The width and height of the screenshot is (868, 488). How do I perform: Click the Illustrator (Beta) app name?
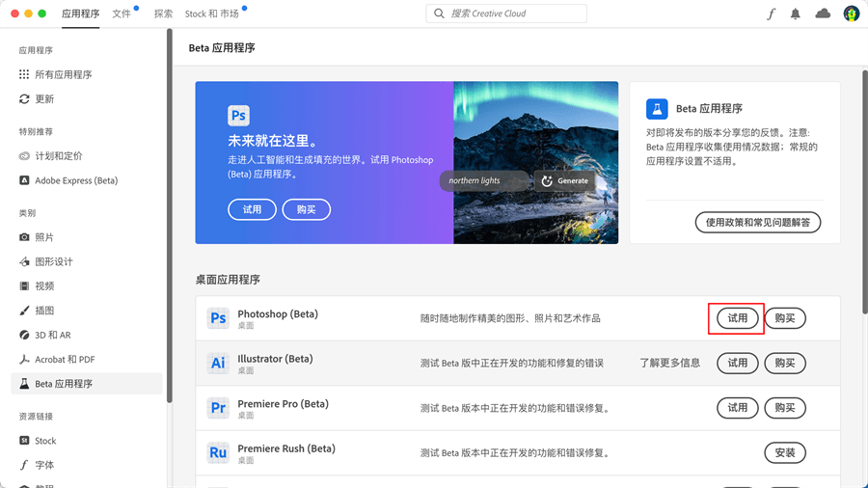click(275, 359)
